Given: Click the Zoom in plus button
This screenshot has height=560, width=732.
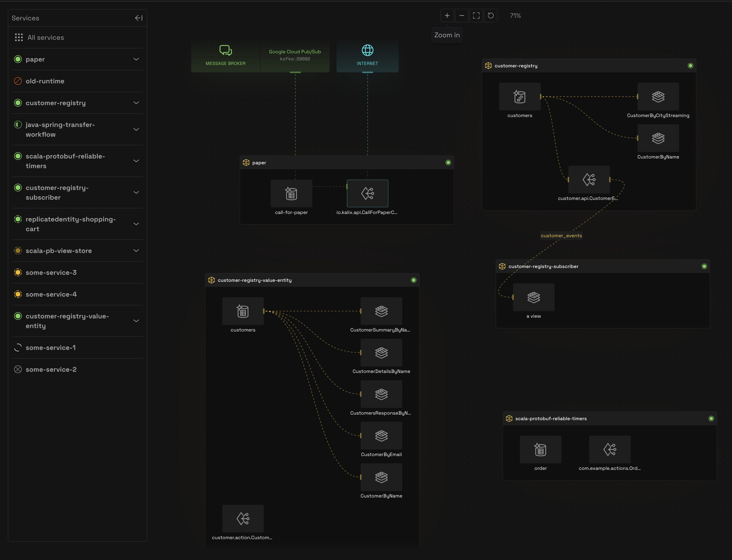Looking at the screenshot, I should point(447,16).
